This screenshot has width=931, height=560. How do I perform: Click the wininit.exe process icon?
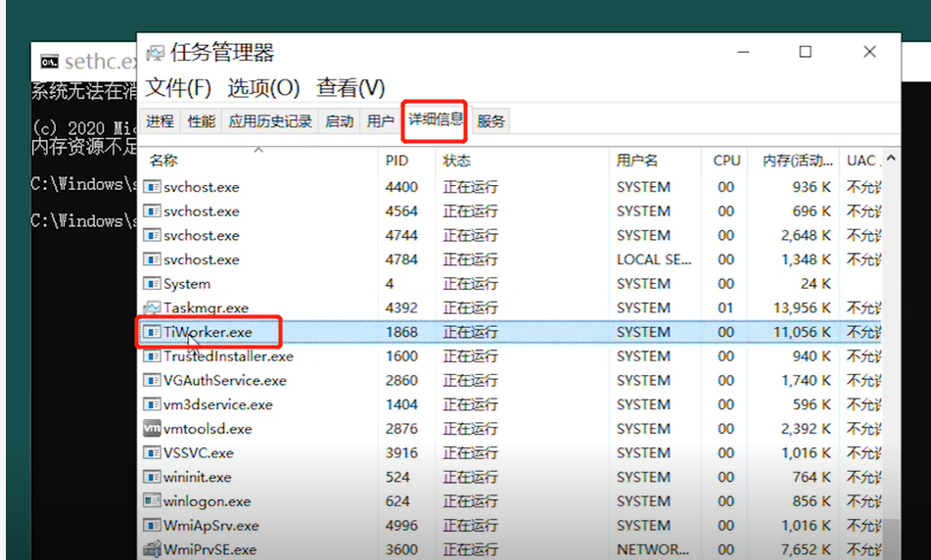(152, 477)
